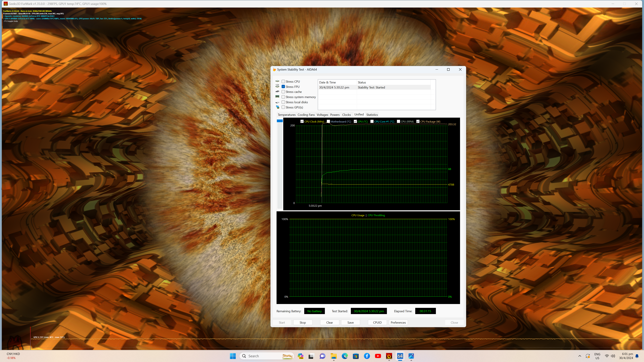Click the Date & Time column header
The image size is (644, 362).
click(x=337, y=82)
